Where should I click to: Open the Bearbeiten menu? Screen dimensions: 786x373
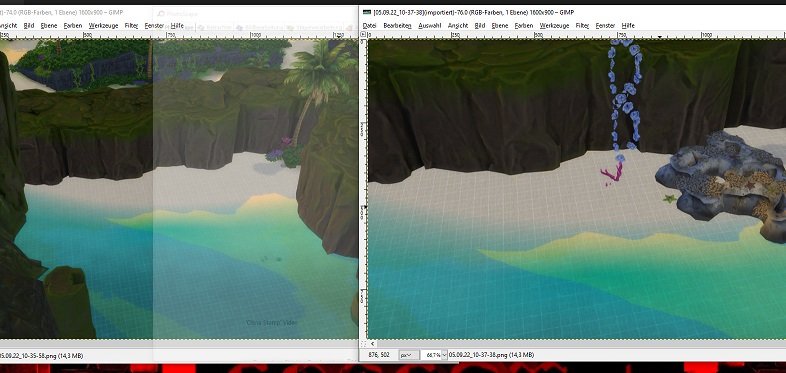click(397, 26)
